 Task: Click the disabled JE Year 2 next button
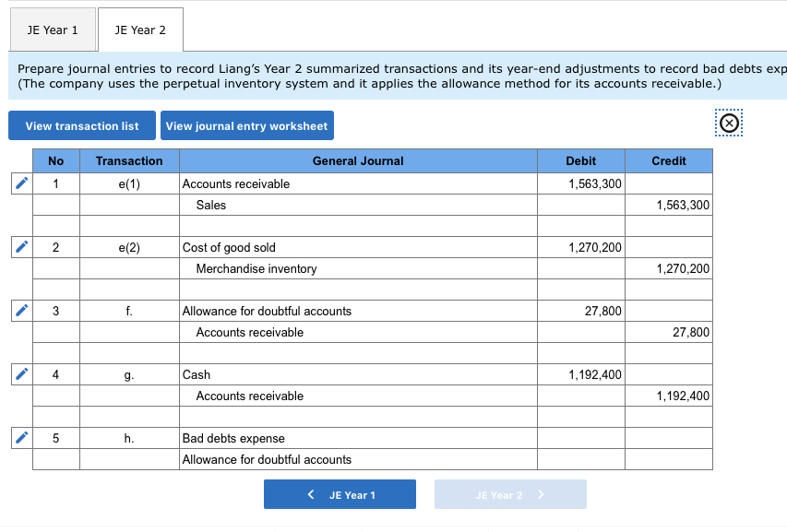[510, 495]
